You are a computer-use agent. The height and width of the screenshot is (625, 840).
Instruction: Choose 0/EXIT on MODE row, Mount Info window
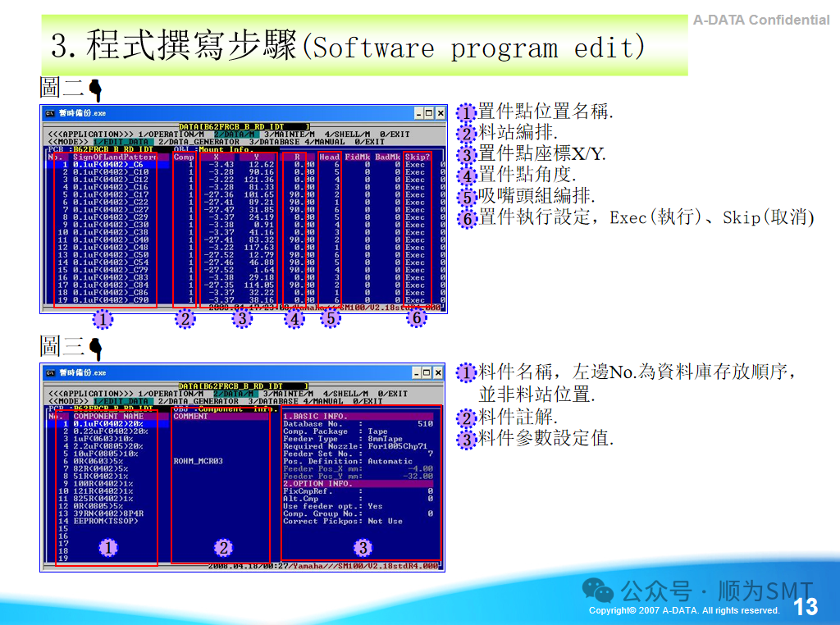pos(370,142)
